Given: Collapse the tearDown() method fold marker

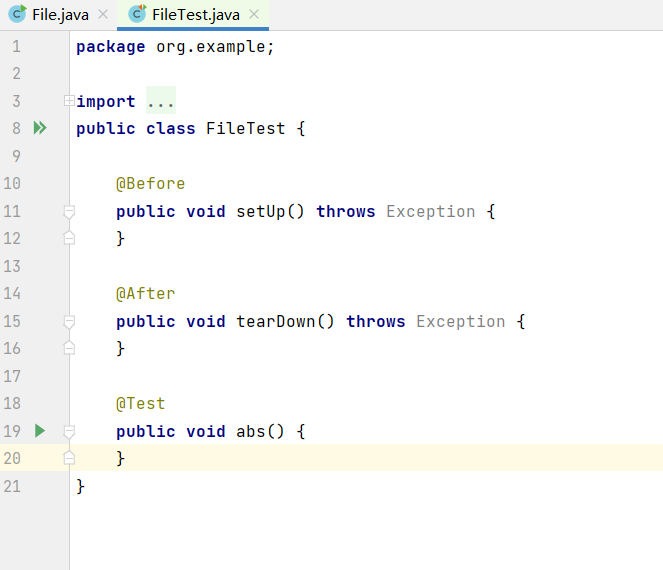Looking at the screenshot, I should tap(69, 321).
